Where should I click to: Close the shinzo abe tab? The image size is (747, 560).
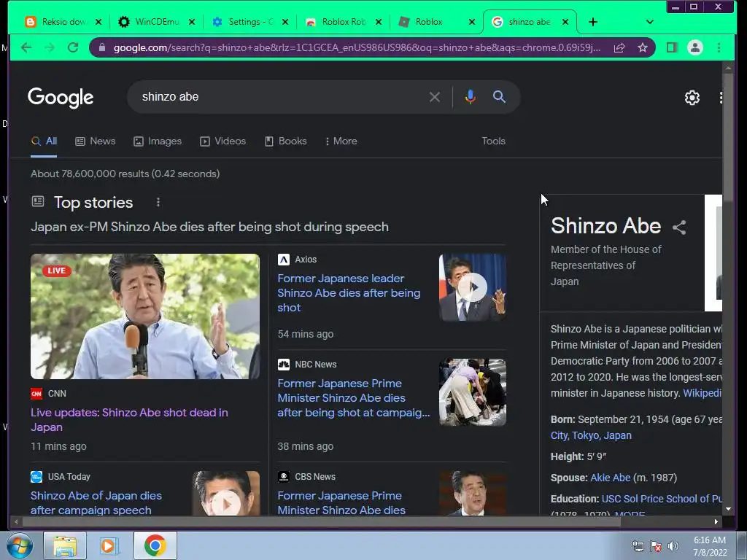point(565,22)
